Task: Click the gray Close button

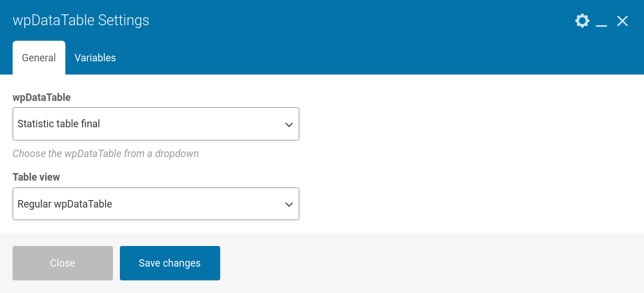Action: (63, 263)
